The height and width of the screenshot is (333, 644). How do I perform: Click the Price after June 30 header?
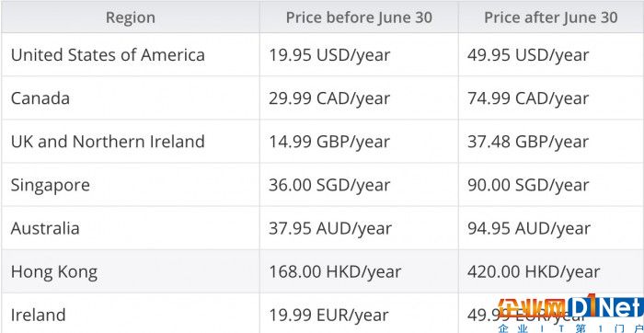[x=551, y=17]
